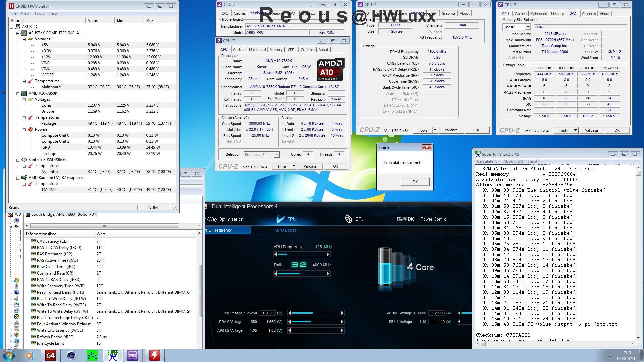Screen dimensions: 644x362
Task: Select the EPU leaf icon
Action: [x=348, y=219]
